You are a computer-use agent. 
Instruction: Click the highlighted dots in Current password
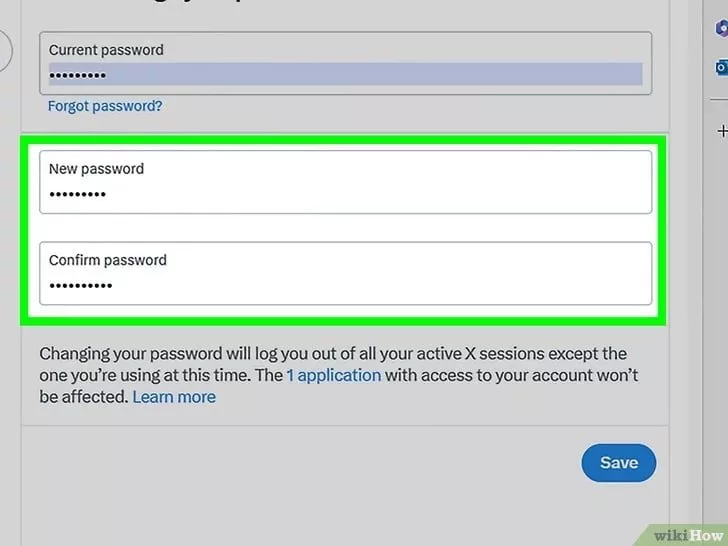point(78,75)
